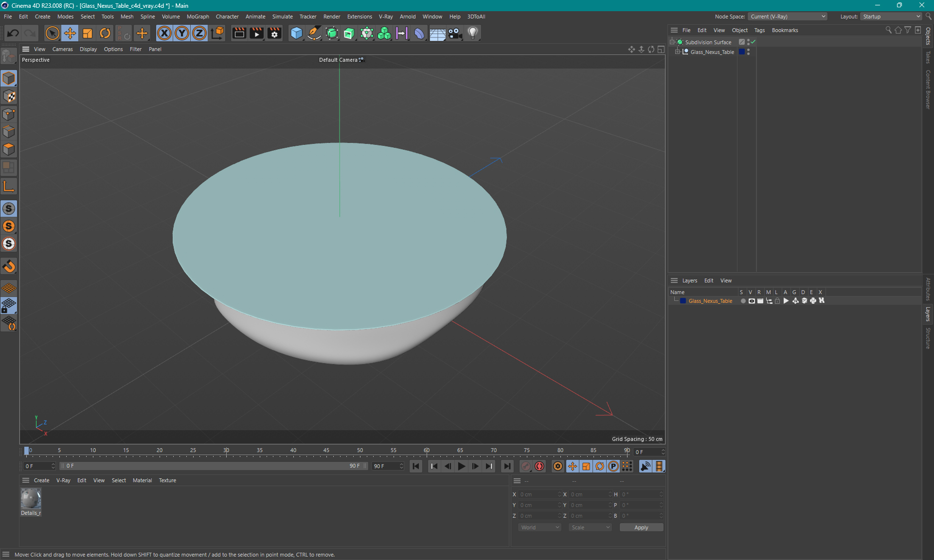This screenshot has width=934, height=560.
Task: Activate the Rotate tool in toolbar
Action: 105,33
